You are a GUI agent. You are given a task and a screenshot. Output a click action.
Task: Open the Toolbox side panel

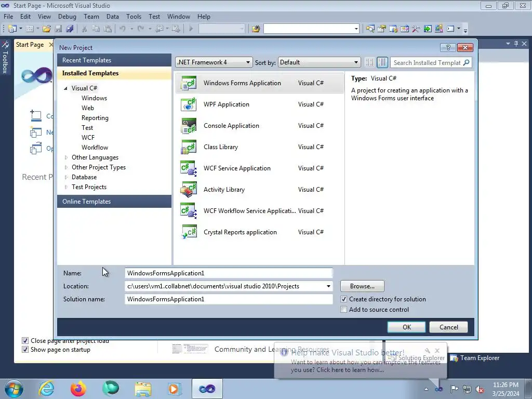tap(5, 57)
